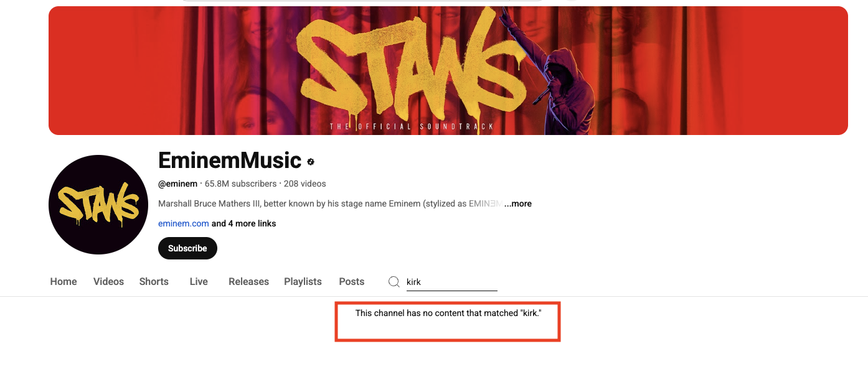Click the @eminem channel handle
This screenshot has width=868, height=387.
click(178, 184)
